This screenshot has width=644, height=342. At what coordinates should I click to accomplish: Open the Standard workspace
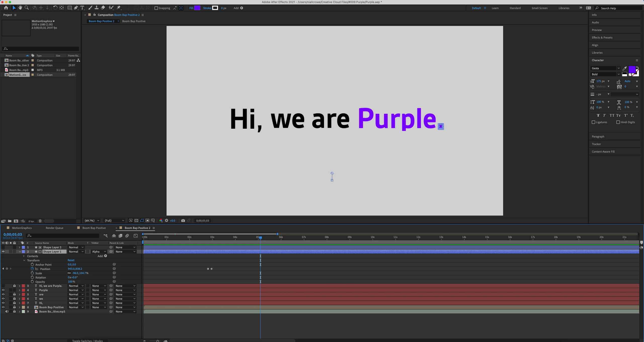pos(515,8)
